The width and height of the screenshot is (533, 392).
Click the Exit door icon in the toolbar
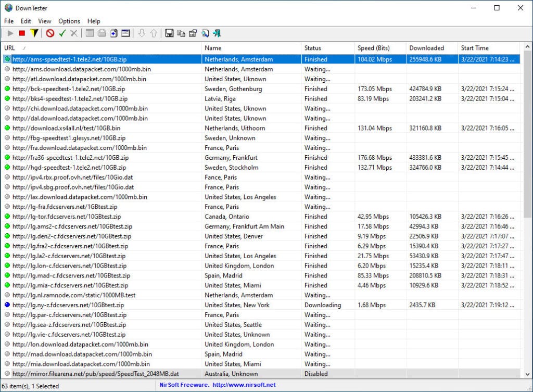[217, 33]
